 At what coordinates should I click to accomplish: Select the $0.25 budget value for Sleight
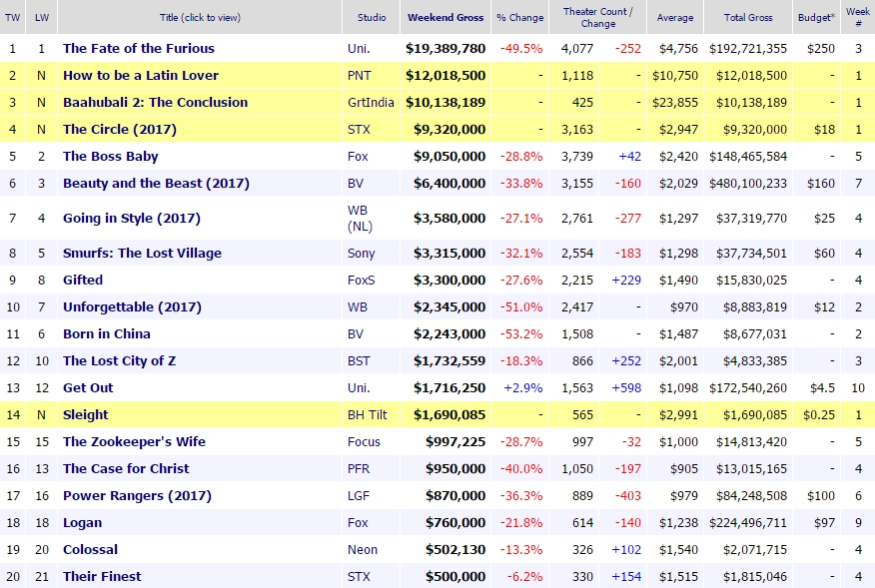(x=819, y=414)
